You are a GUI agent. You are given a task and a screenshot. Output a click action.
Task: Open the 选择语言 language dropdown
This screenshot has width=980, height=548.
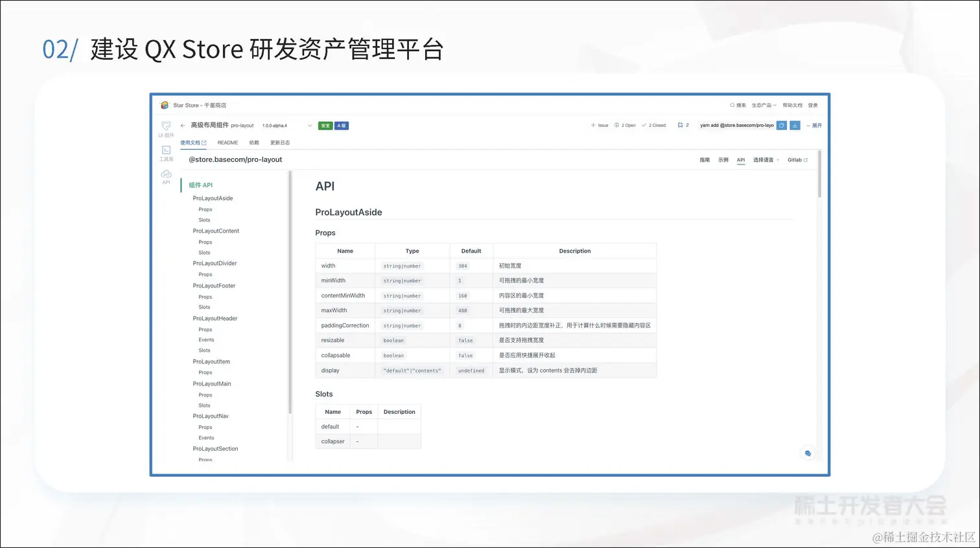[x=765, y=160]
